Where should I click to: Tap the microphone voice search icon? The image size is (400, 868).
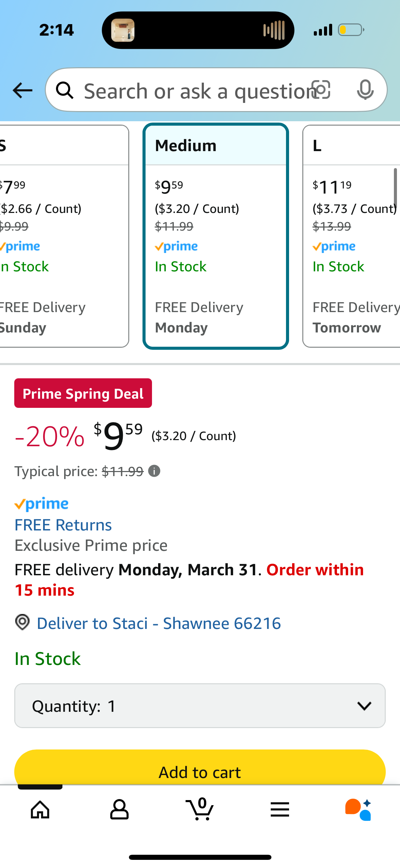coord(365,90)
